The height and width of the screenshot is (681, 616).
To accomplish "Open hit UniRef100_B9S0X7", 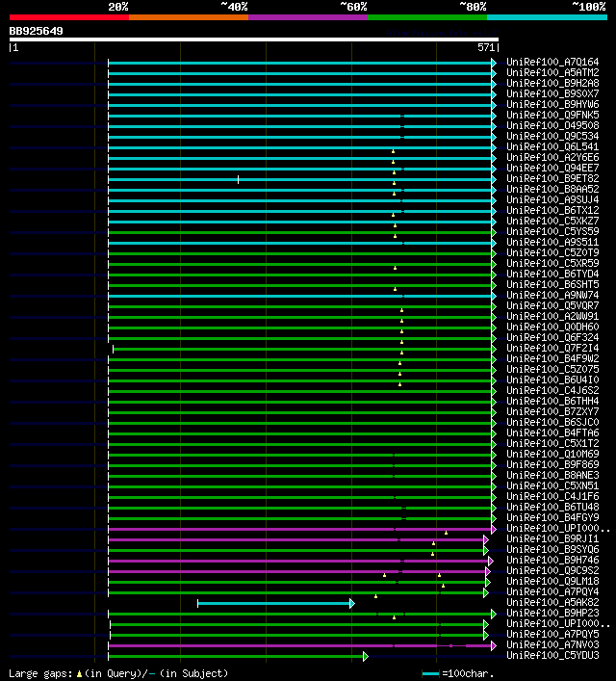I will 552,93.
